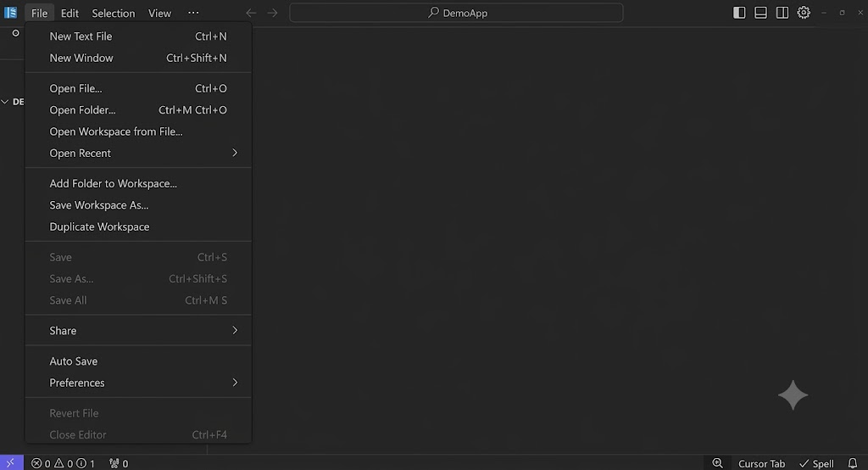Close the File menu via File tab
Screen dimensions: 868x470
coord(39,14)
